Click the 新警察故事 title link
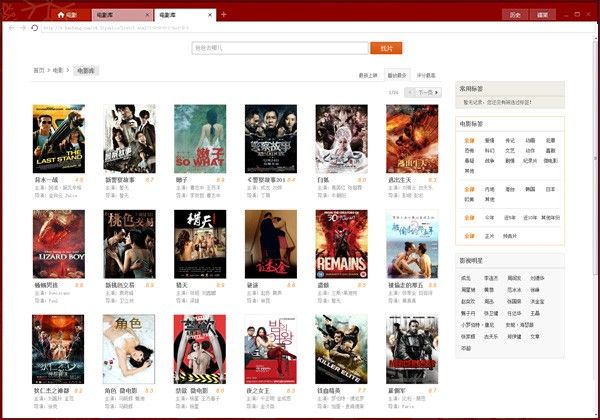Viewport: 600px width, 420px height. tap(120, 180)
